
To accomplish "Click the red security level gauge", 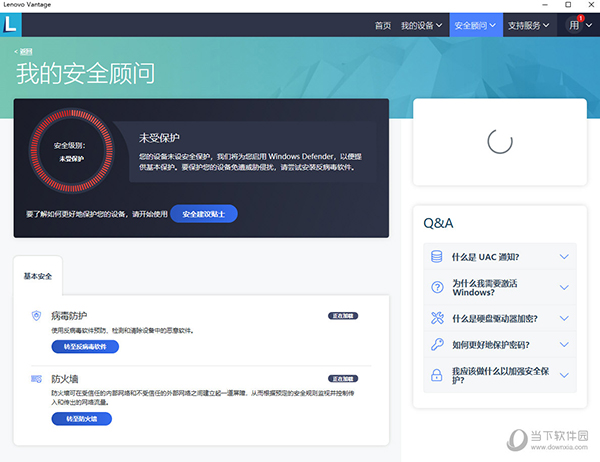I will pos(72,151).
